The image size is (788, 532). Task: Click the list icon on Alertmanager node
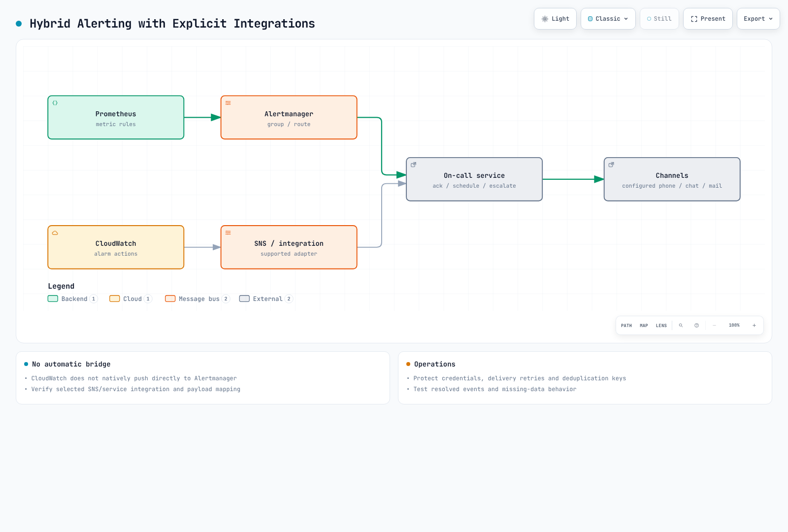228,103
